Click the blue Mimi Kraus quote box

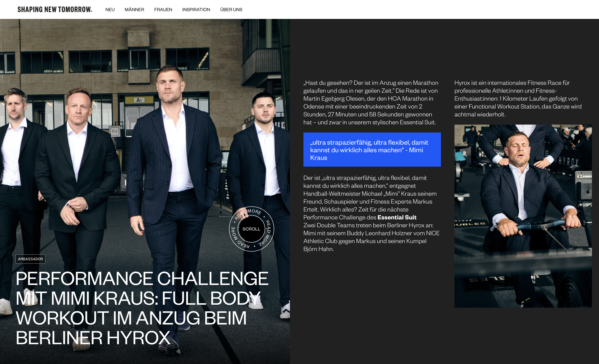372,150
